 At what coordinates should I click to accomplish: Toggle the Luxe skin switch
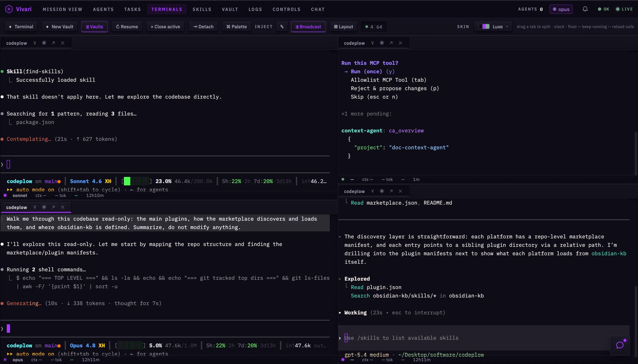[x=484, y=27]
